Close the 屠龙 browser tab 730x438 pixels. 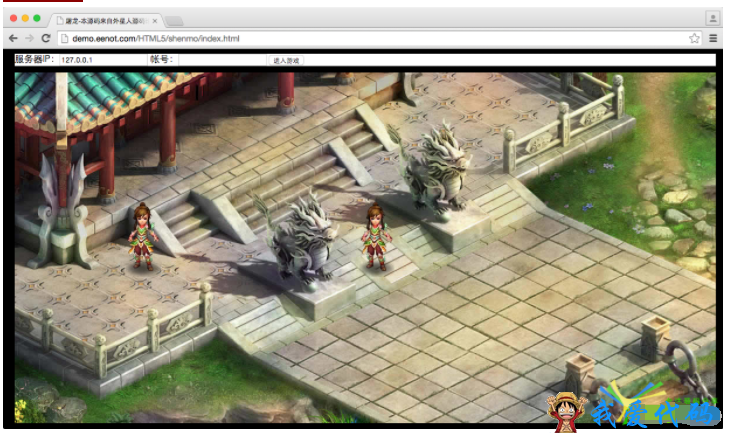[155, 21]
